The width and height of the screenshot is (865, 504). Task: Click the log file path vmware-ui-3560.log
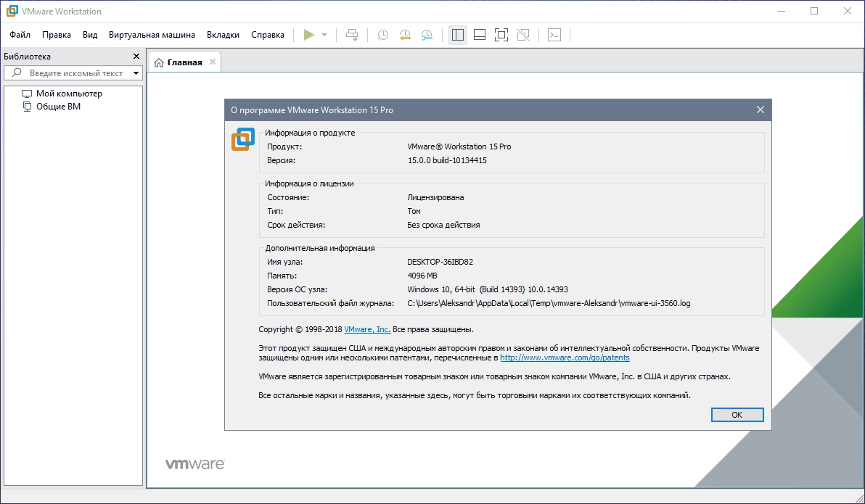549,303
